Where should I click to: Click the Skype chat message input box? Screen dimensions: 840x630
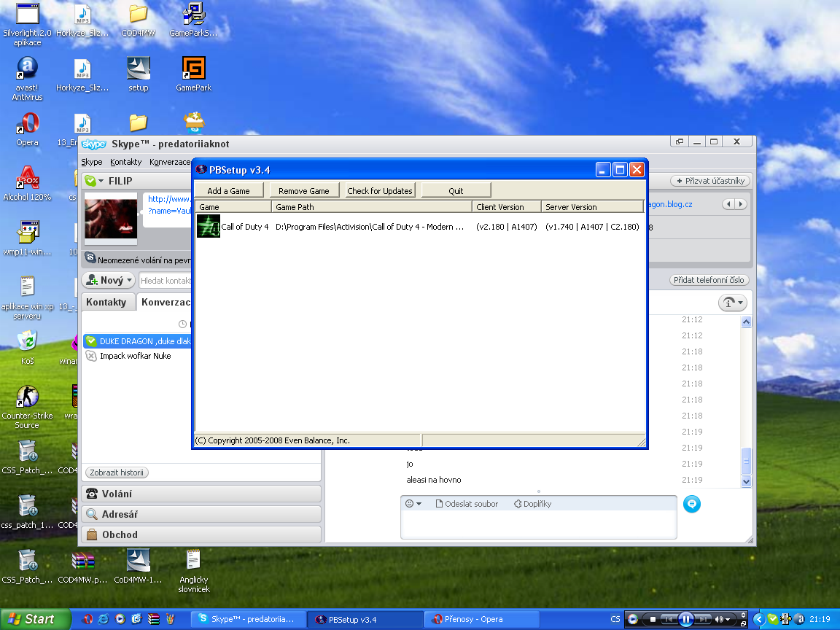538,524
